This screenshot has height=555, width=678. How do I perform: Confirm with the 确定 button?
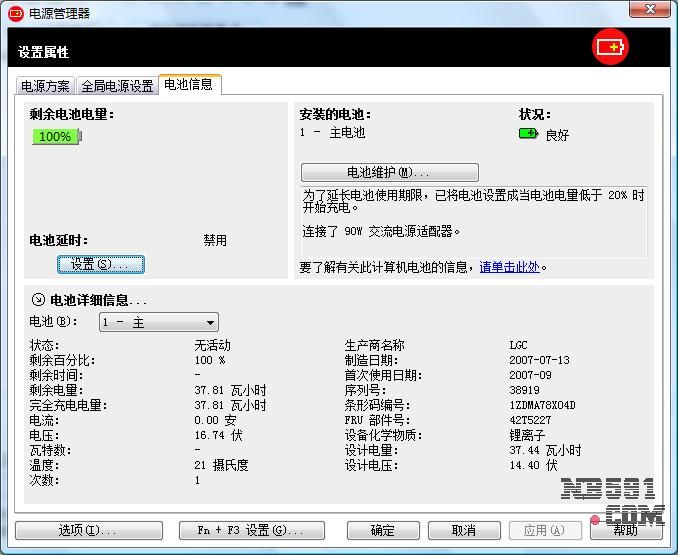point(383,530)
